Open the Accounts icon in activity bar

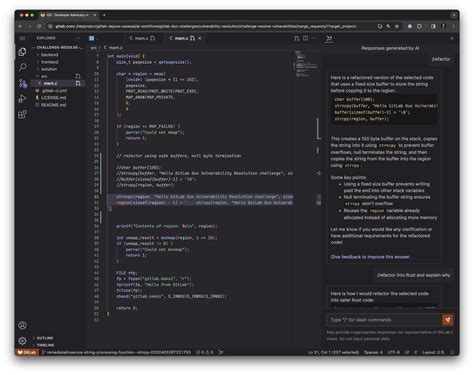[22, 325]
